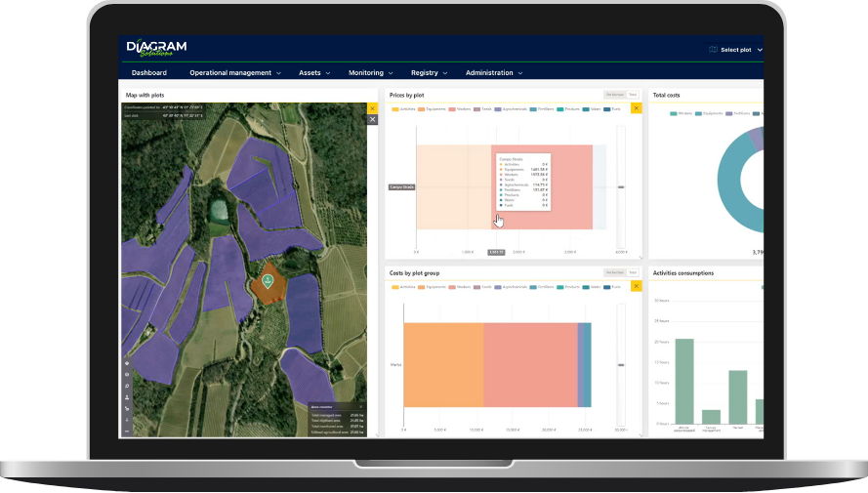This screenshot has width=868, height=493.
Task: Close the Prices by plot panel
Action: pyautogui.click(x=636, y=108)
